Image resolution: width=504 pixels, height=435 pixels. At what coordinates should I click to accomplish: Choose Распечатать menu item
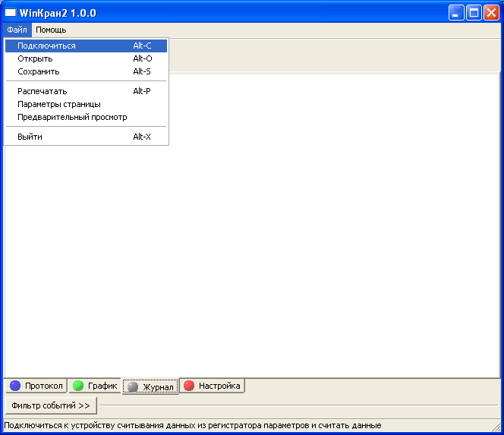(86, 91)
